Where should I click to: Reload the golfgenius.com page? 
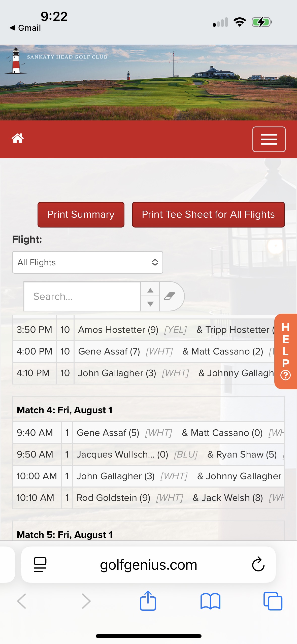(258, 564)
